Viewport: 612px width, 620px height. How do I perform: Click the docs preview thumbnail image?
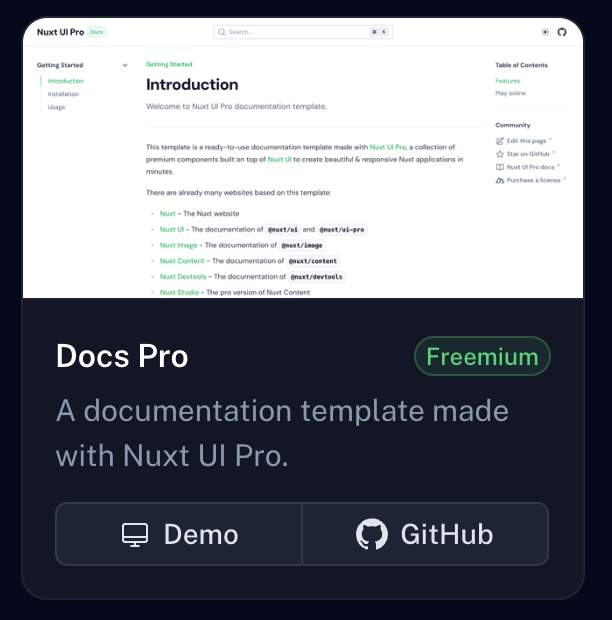[303, 158]
